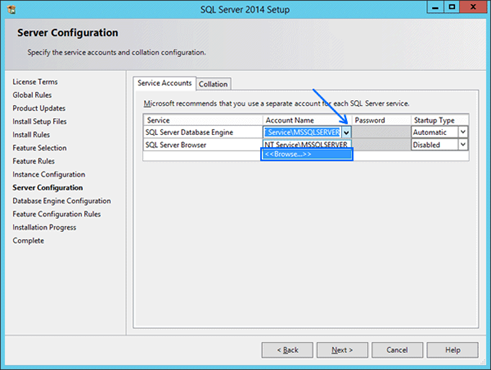Choose the <<Browse...>> option in dropdown list

click(x=307, y=154)
